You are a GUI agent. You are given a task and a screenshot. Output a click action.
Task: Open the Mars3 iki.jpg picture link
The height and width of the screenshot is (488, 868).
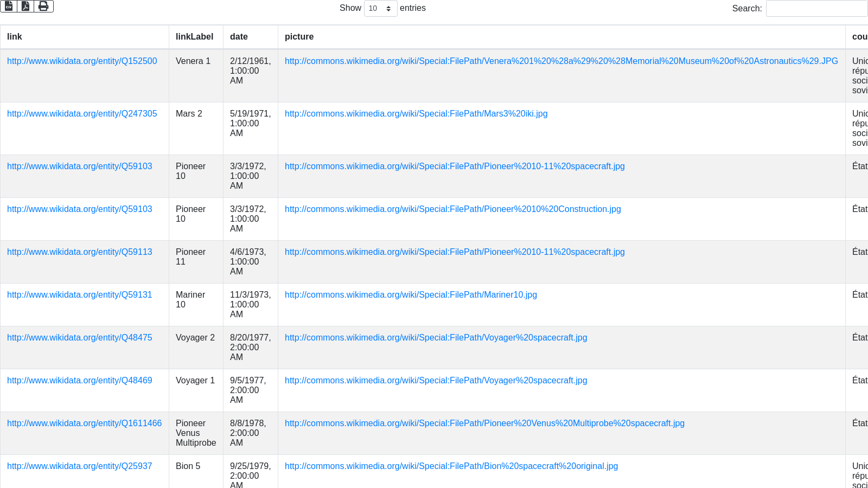(416, 114)
